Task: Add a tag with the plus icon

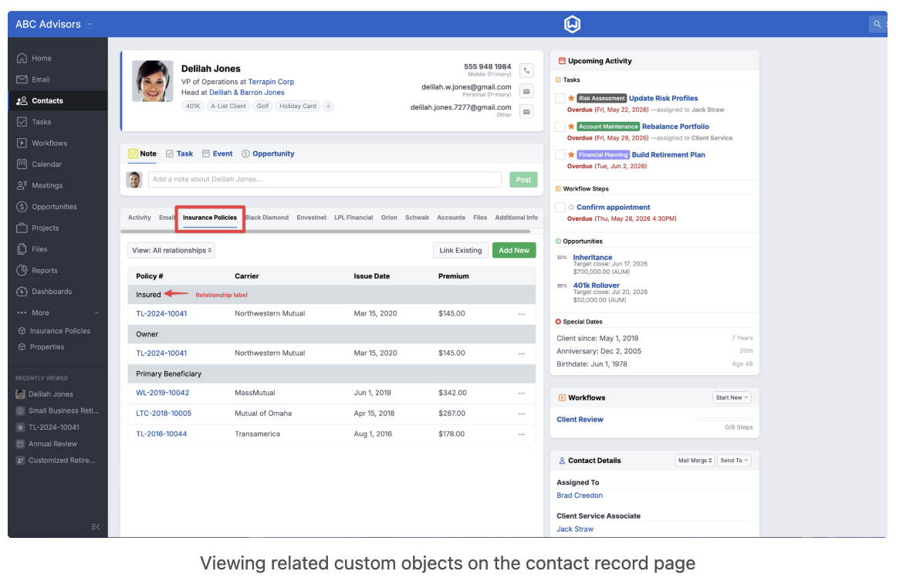Action: click(x=328, y=106)
